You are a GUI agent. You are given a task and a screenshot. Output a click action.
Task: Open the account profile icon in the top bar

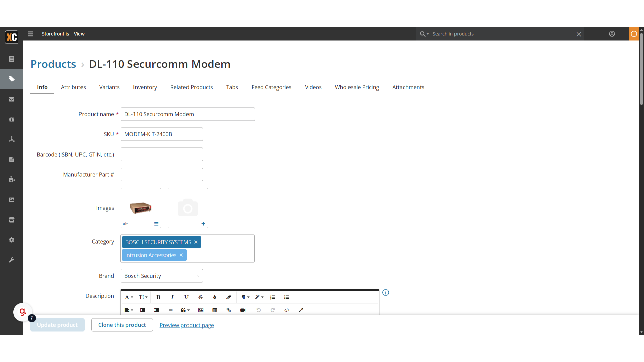612,34
